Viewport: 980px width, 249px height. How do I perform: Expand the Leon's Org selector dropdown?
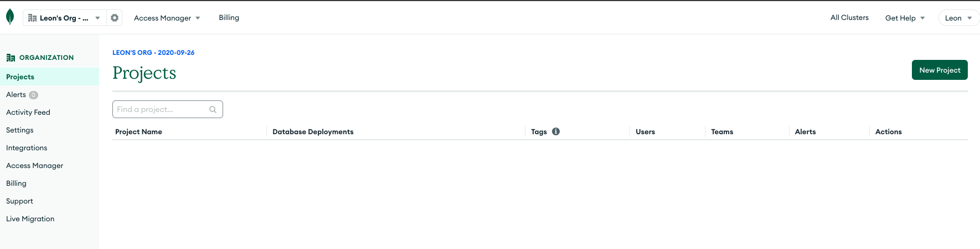pos(65,18)
